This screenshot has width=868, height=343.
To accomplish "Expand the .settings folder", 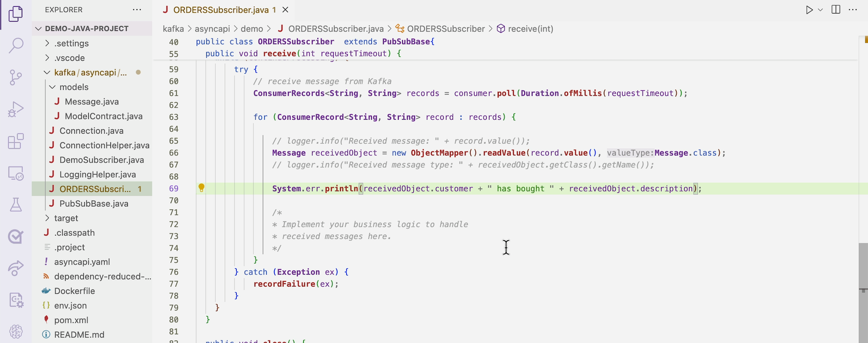I will (x=47, y=43).
